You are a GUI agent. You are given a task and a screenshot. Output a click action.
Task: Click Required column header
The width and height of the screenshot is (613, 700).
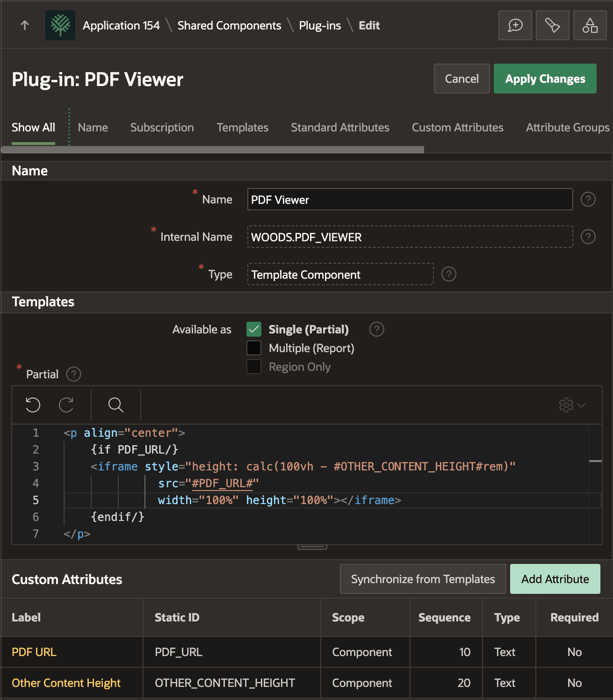coord(575,618)
